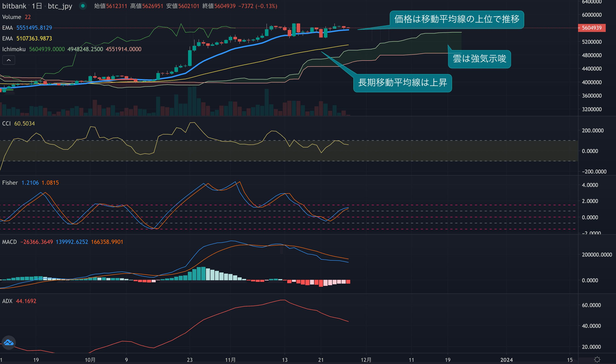Click the btc_jpy symbol title
616x364 pixels.
(60, 6)
